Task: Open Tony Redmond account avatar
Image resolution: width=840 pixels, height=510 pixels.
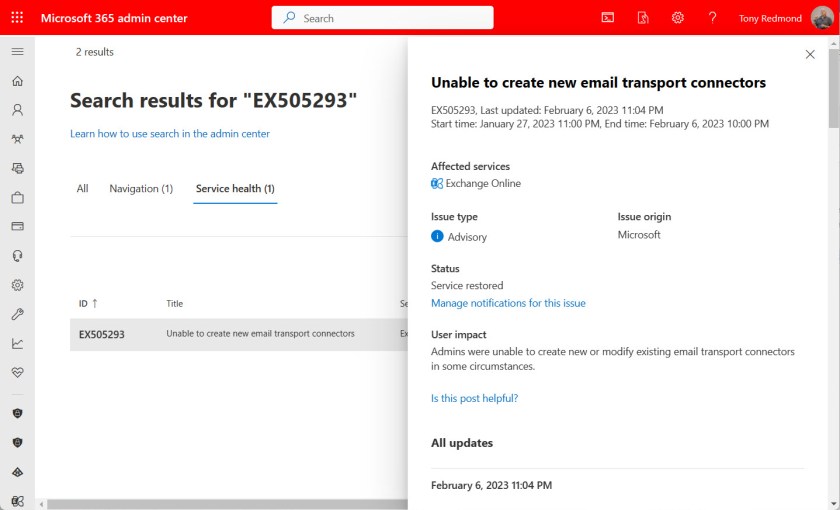Action: click(x=822, y=18)
